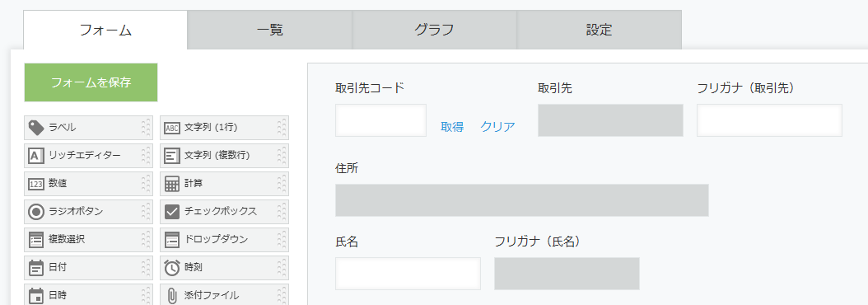Select the ラベル tag icon

pyautogui.click(x=36, y=128)
